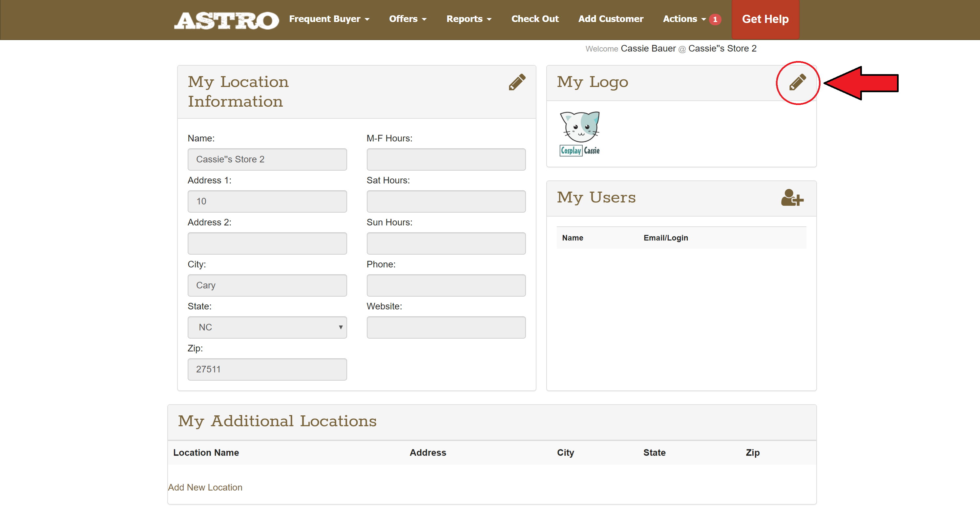Select Add Customer in the navbar
980x523 pixels.
[x=611, y=19]
